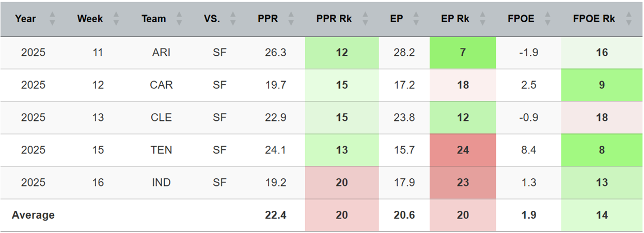Select the green FPOE Rk 8 cell
Image resolution: width=644 pixels, height=233 pixels.
602,150
